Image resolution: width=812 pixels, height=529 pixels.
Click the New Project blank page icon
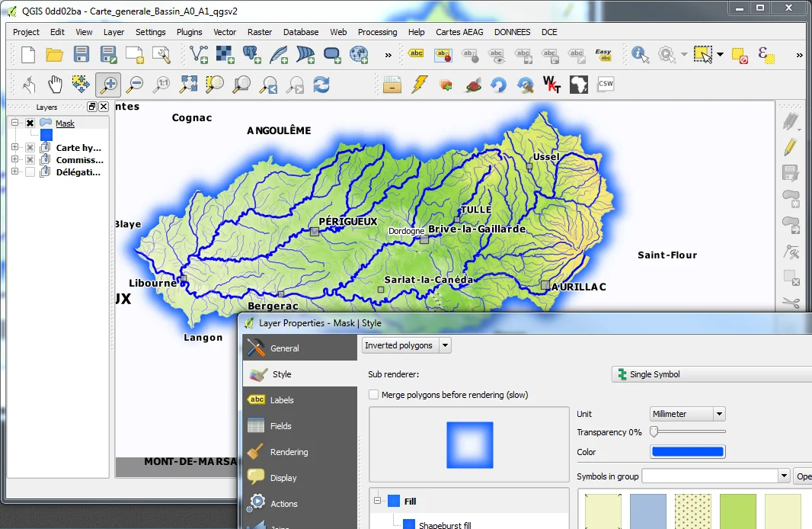tap(28, 54)
